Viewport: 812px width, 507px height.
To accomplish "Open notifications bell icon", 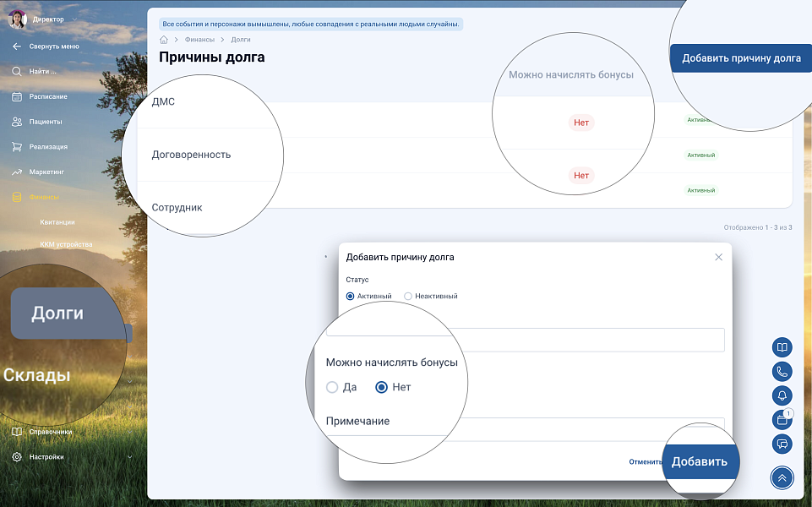I will [x=782, y=395].
